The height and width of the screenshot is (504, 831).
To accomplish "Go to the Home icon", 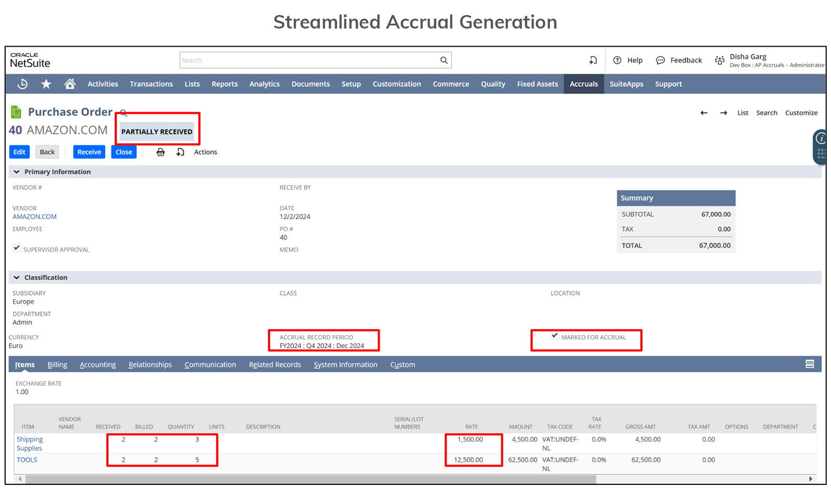I will [x=70, y=84].
